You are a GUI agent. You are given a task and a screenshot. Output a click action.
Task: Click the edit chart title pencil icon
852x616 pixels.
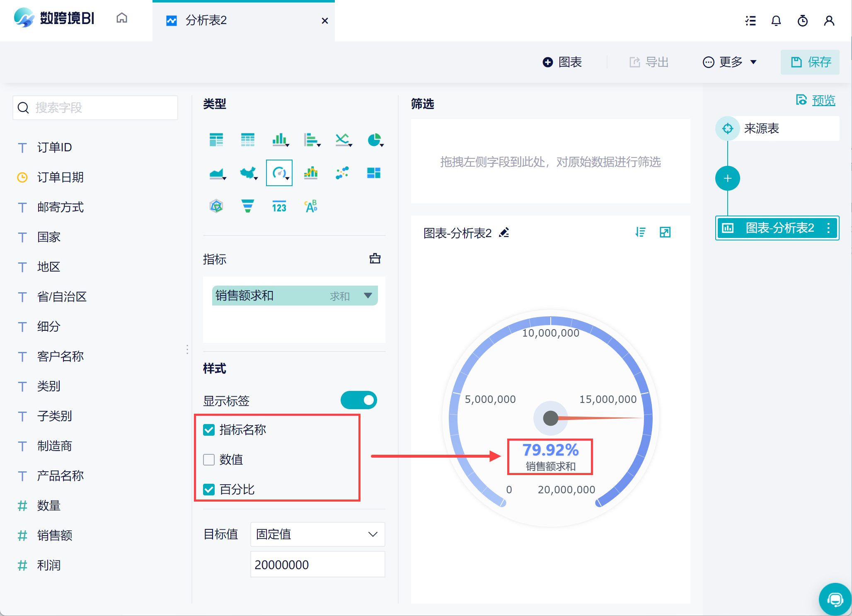click(504, 233)
